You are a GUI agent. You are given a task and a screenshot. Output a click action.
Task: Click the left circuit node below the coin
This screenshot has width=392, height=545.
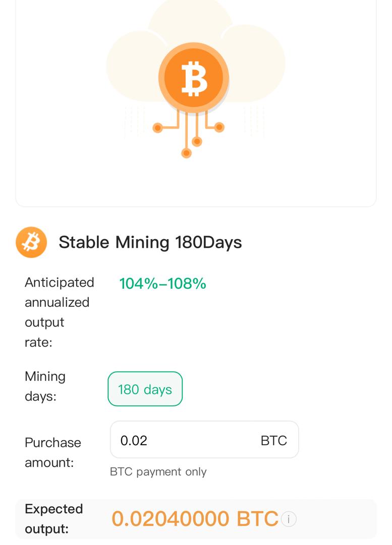pos(157,128)
